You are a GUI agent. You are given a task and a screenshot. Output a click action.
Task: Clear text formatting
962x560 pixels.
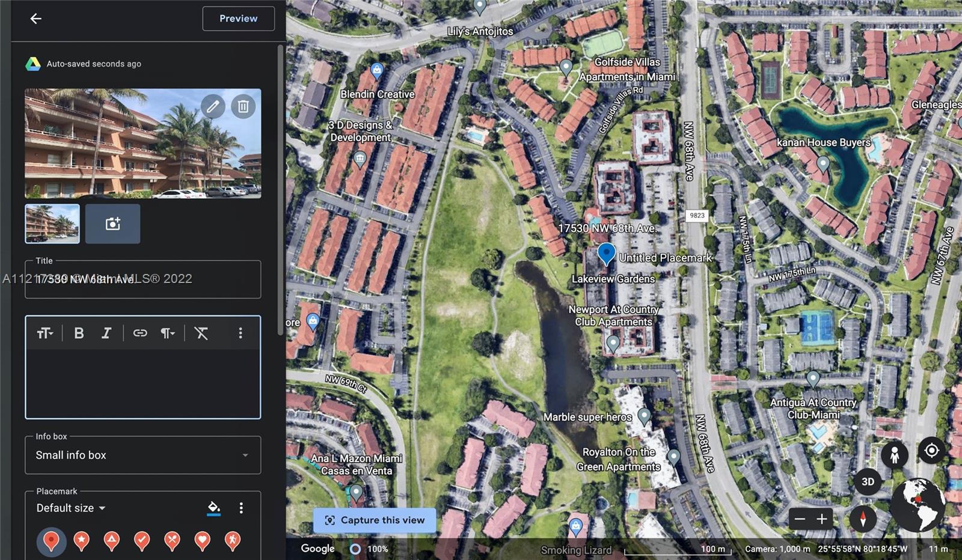tap(201, 333)
